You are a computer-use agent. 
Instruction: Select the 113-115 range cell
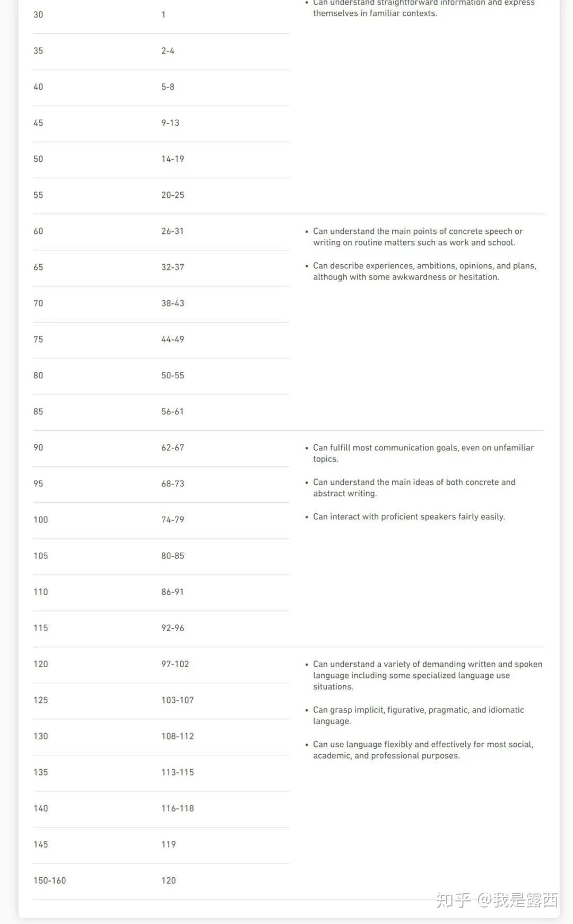pyautogui.click(x=177, y=772)
